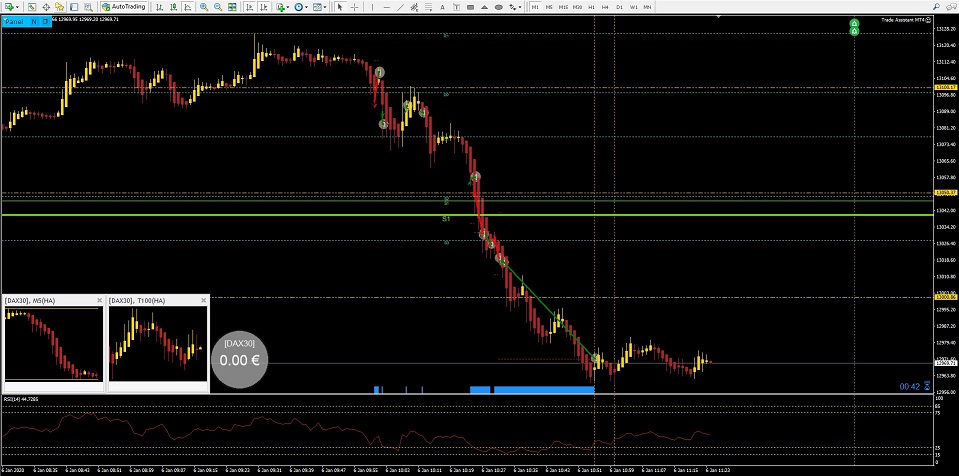Select the crosshair tool
959x476 pixels.
pos(354,7)
